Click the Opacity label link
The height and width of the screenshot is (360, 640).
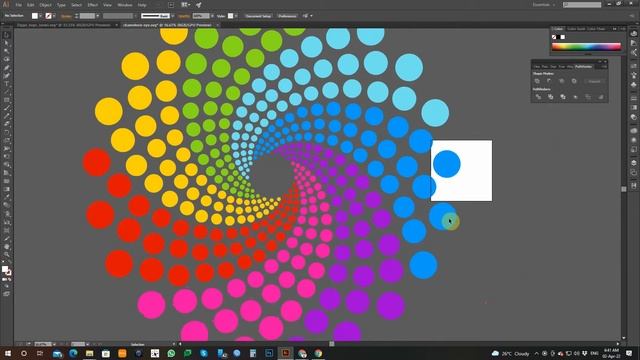[x=184, y=16]
